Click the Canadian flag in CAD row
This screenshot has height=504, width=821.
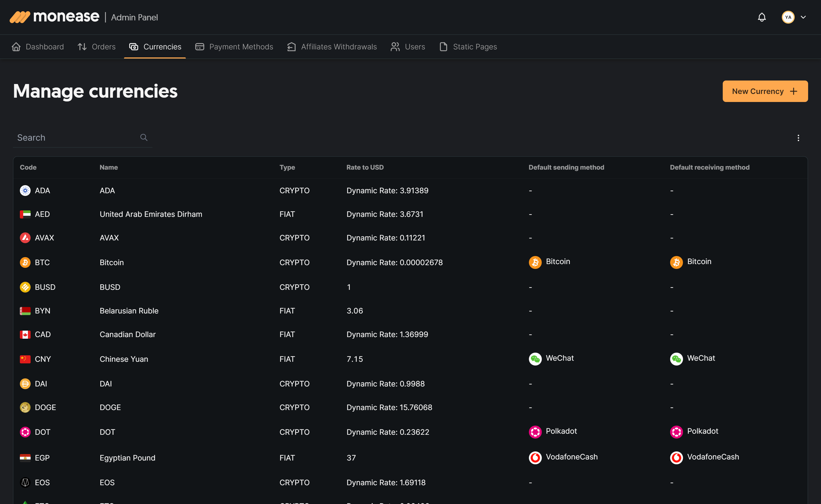tap(25, 334)
